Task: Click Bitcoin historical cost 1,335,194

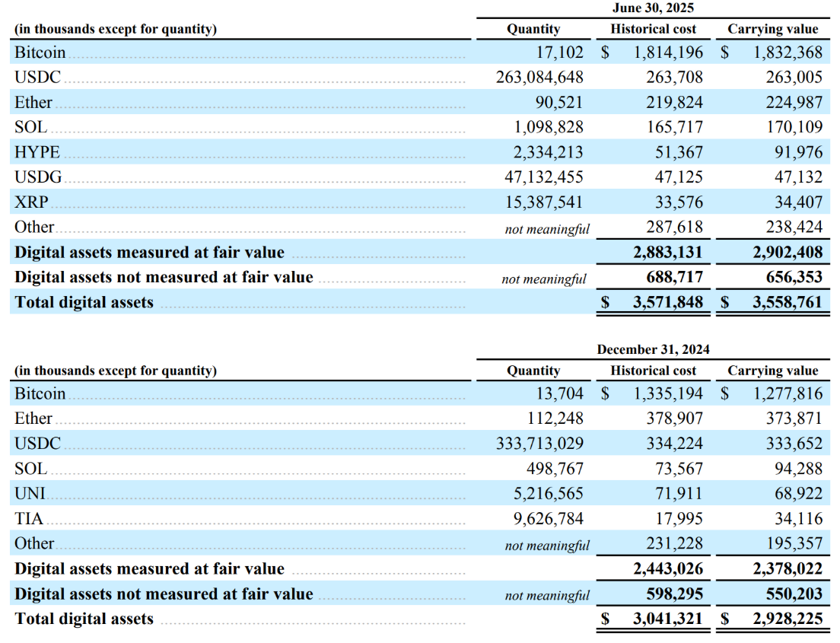Action: (x=668, y=394)
